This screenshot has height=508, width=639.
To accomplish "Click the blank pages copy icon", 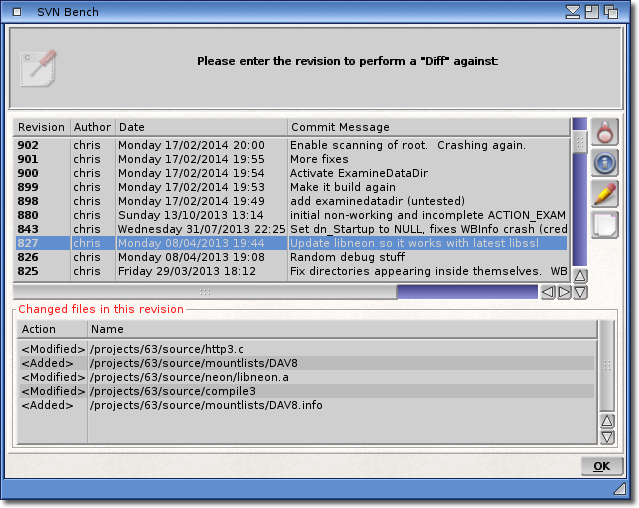I will 605,224.
